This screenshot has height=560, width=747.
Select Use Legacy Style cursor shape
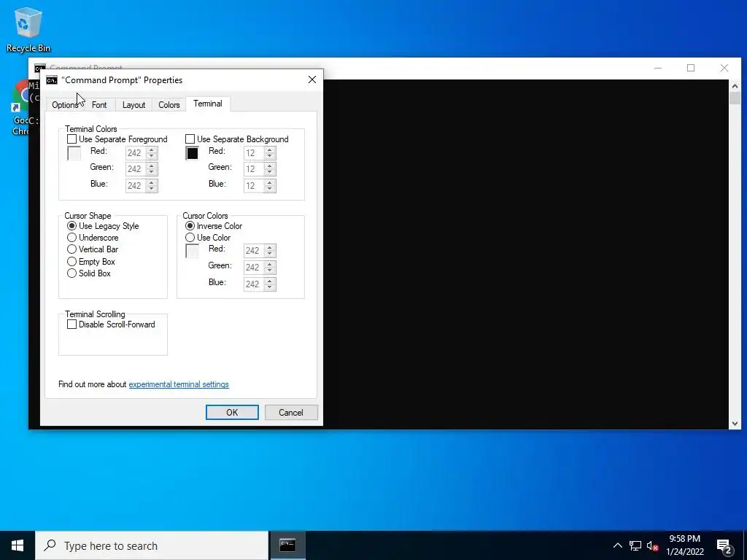pyautogui.click(x=72, y=226)
